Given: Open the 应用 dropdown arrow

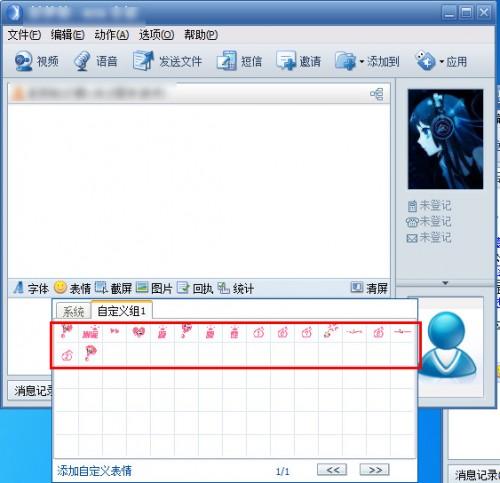Looking at the screenshot, I should [x=442, y=62].
